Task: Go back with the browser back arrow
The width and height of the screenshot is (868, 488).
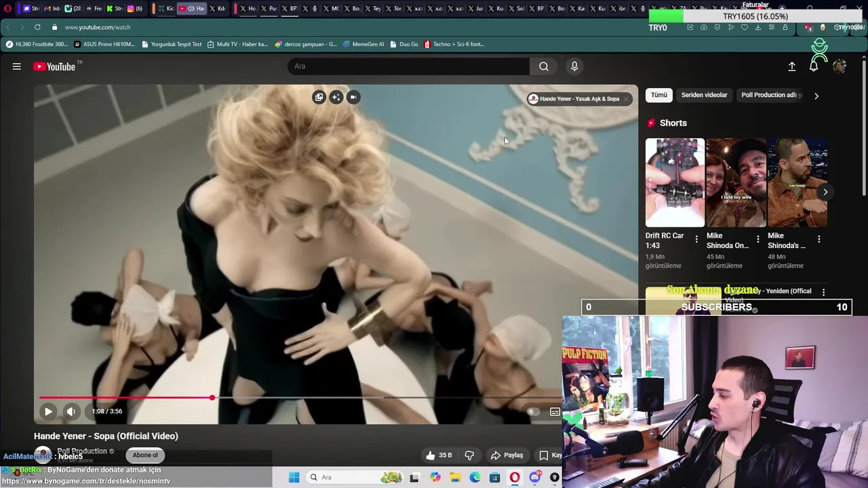Action: coord(7,27)
